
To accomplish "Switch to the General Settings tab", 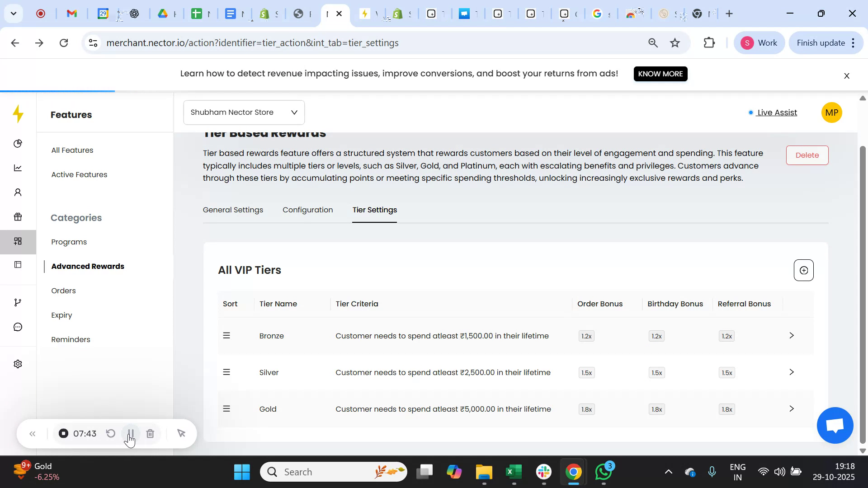I will [233, 210].
